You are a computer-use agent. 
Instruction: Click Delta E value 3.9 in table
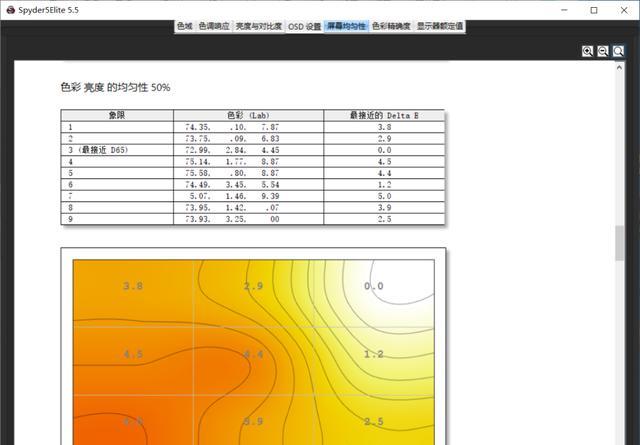[384, 207]
